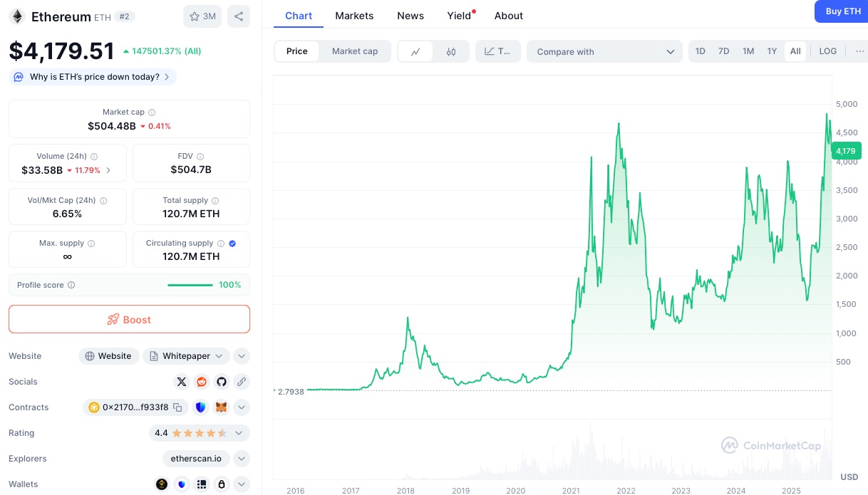This screenshot has height=495, width=868.
Task: Open the etherscan.io explorer link
Action: point(196,459)
